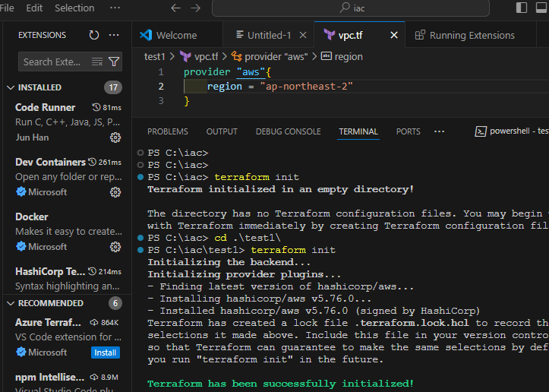The image size is (549, 392).
Task: Open Code Runner manage gear
Action: point(115,138)
